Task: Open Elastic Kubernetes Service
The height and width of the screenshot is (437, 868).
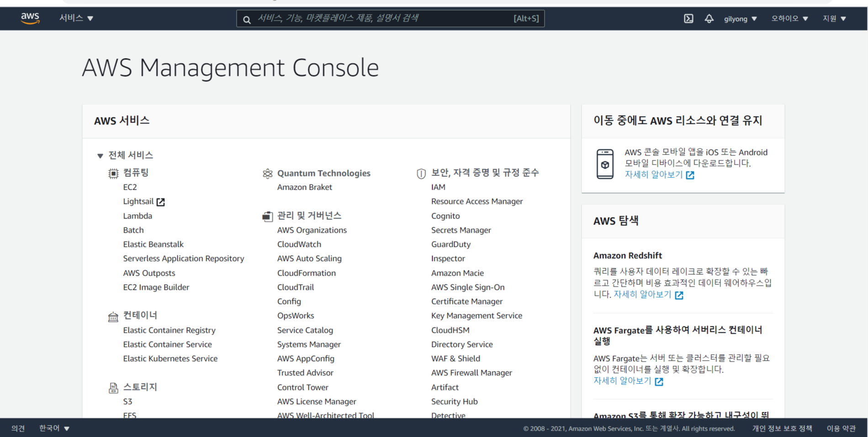Action: click(x=170, y=358)
